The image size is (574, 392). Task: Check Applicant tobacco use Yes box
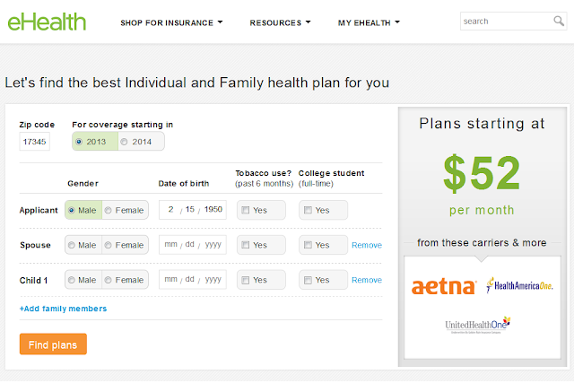click(246, 210)
